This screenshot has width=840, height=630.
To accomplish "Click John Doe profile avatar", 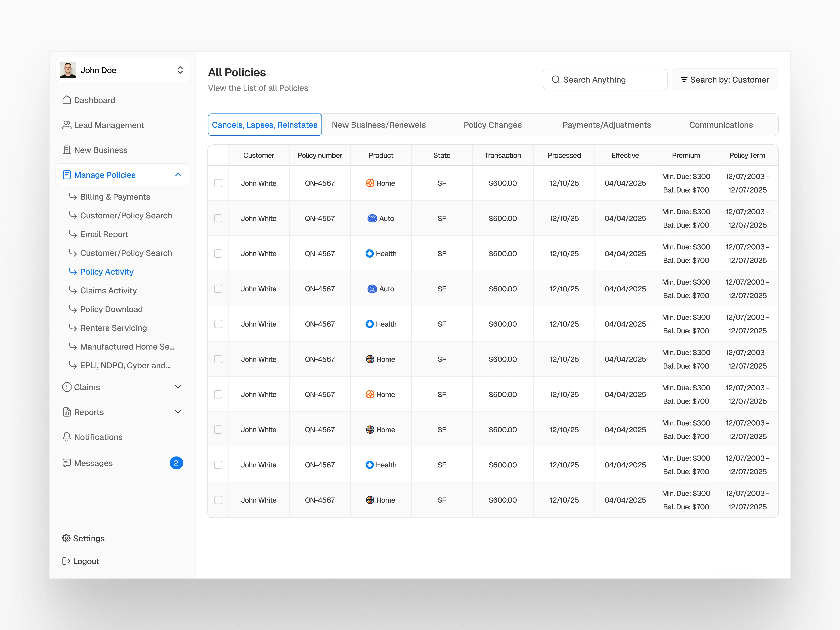I will [68, 70].
